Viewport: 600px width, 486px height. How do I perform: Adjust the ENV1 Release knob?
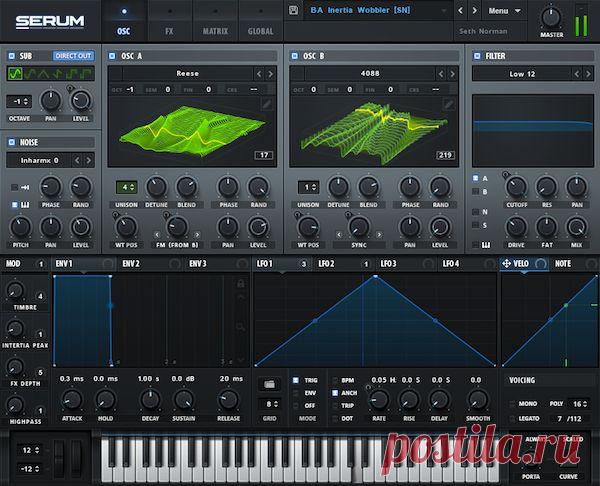(228, 400)
